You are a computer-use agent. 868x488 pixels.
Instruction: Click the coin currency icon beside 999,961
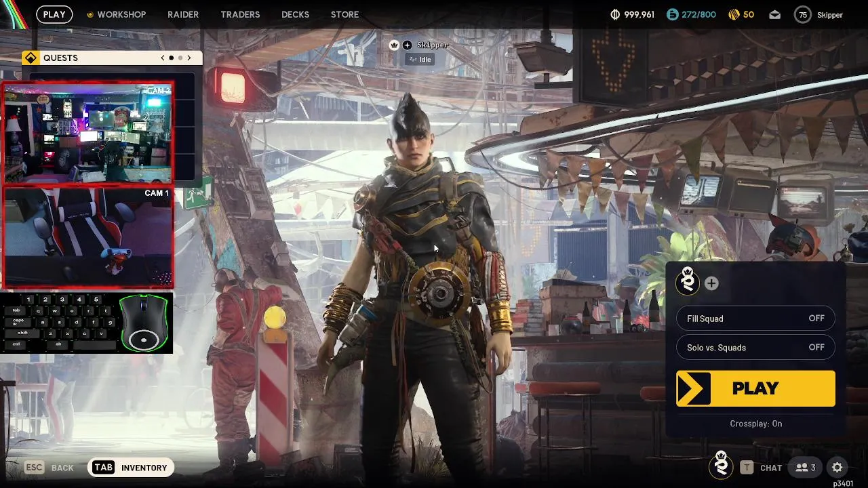click(616, 14)
